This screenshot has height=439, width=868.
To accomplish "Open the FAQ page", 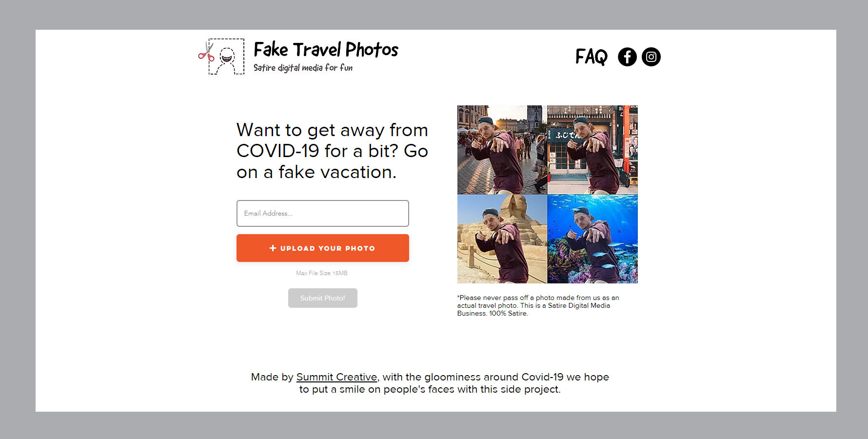I will click(x=591, y=57).
